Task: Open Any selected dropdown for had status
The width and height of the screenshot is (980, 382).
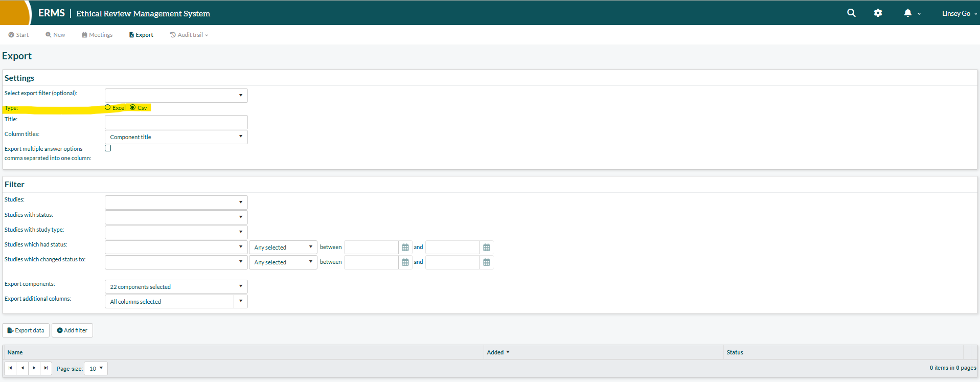Action: tap(283, 248)
